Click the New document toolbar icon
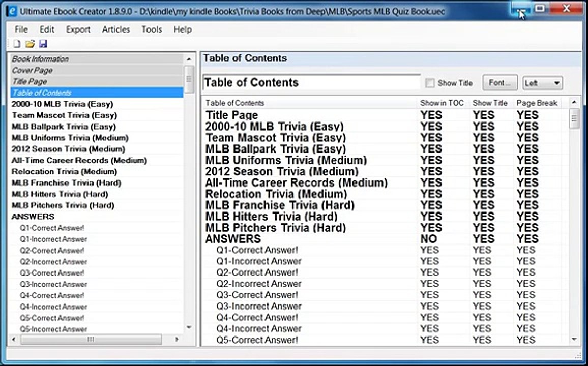 coord(17,44)
